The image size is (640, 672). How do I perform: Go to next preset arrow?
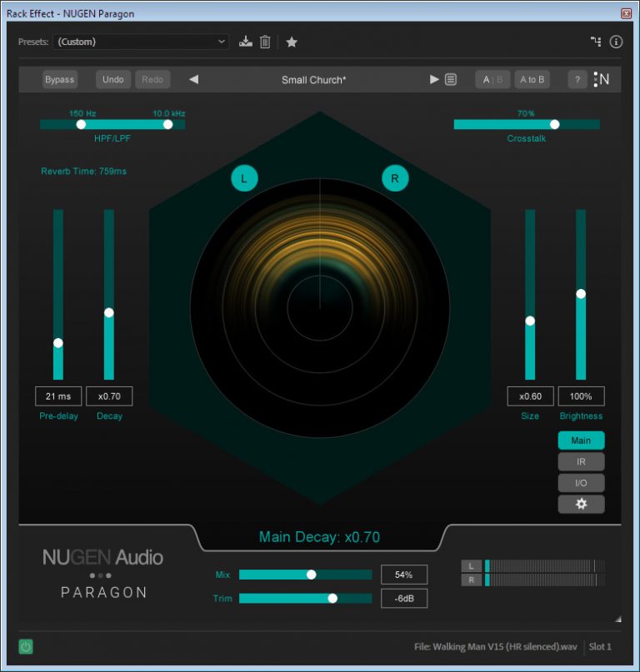pos(434,79)
